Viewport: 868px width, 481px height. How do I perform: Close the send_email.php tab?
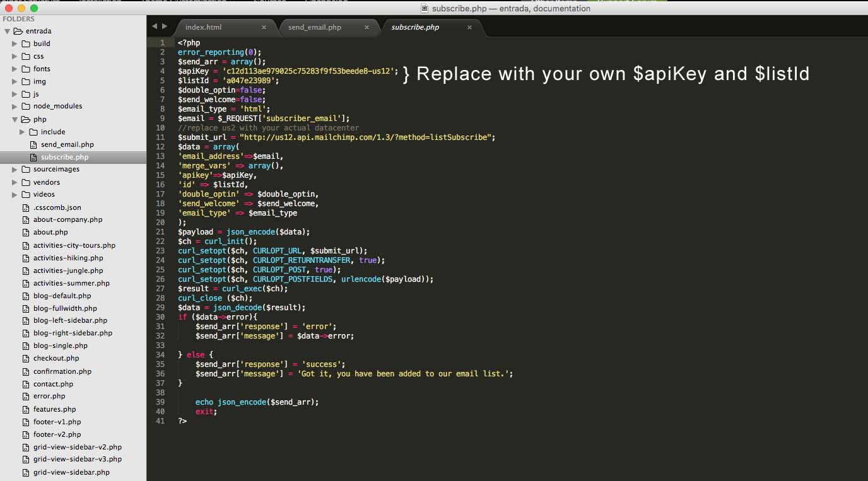pyautogui.click(x=367, y=28)
